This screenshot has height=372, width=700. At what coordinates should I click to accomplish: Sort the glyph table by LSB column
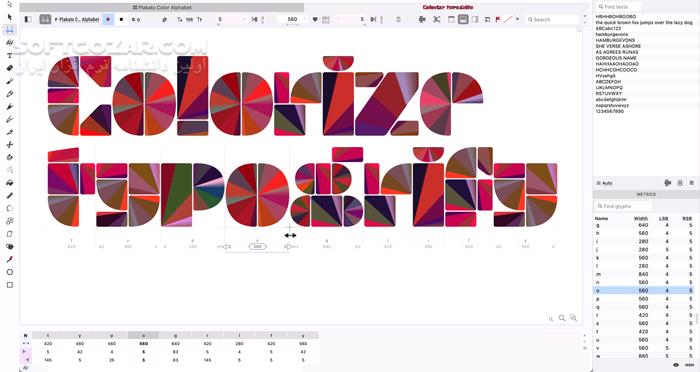pos(663,218)
